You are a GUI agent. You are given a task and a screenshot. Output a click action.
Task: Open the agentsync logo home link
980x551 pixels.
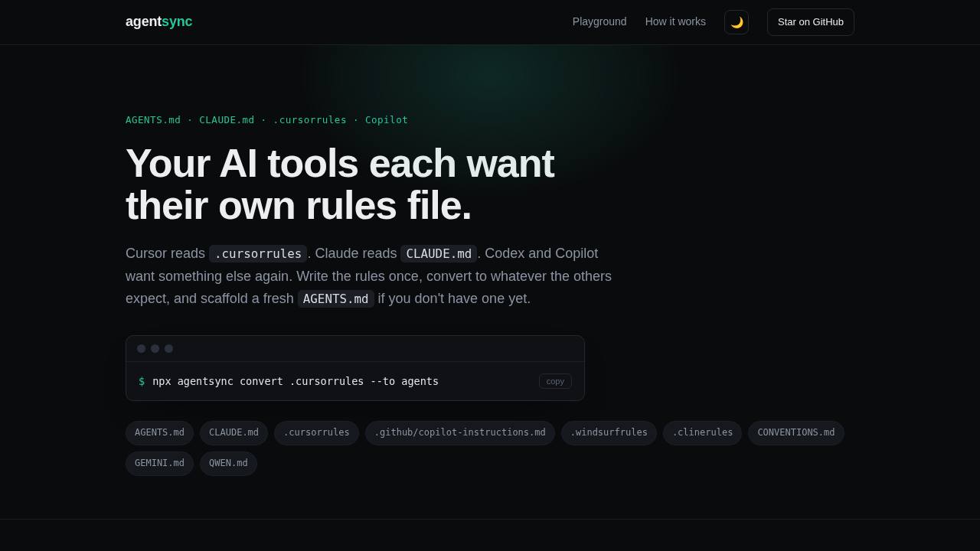(x=159, y=21)
